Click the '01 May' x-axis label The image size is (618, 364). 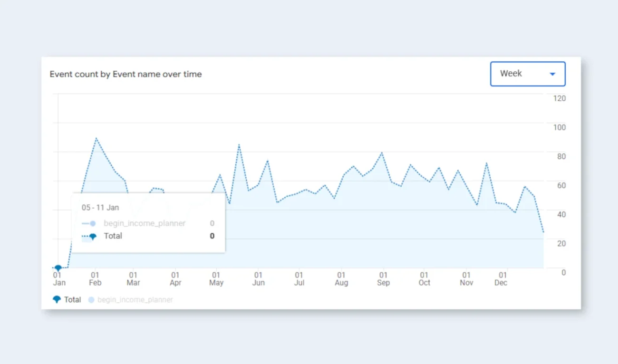(x=216, y=279)
